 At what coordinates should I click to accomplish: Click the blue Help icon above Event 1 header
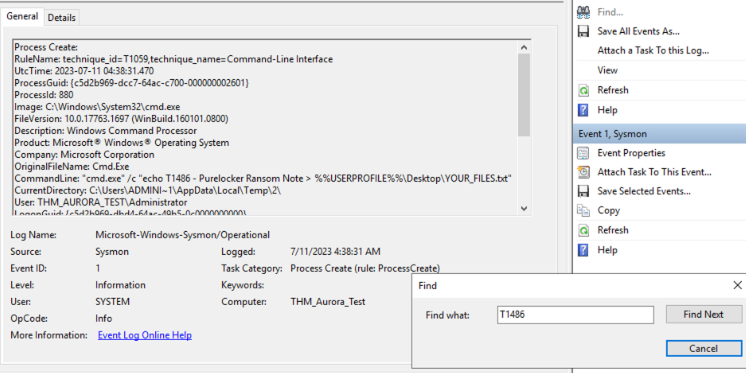pyautogui.click(x=583, y=110)
